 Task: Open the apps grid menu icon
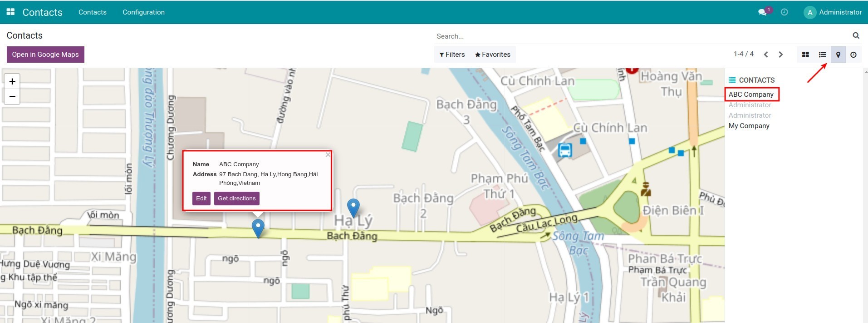[10, 12]
